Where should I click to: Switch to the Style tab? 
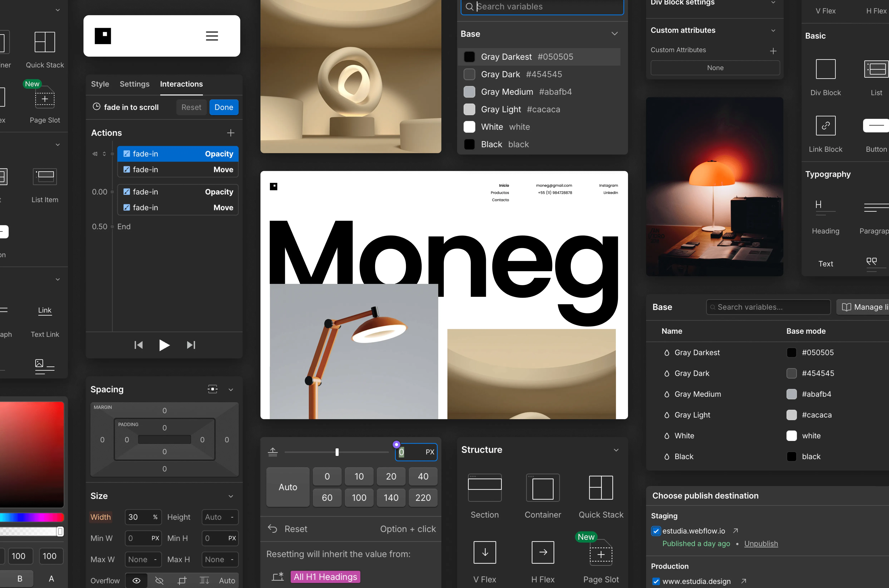click(100, 84)
